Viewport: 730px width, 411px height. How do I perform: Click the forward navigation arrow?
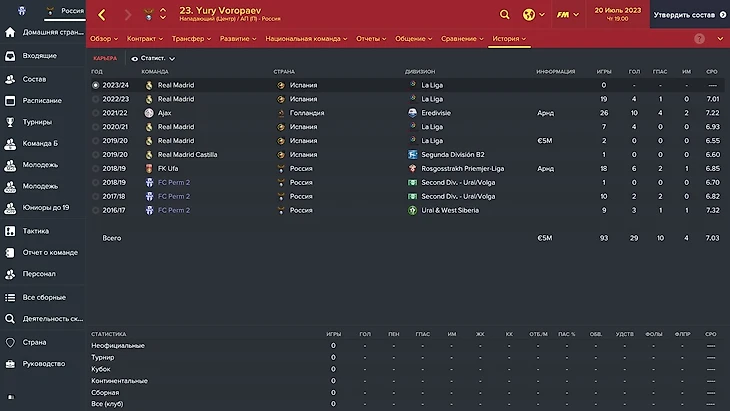click(x=128, y=15)
